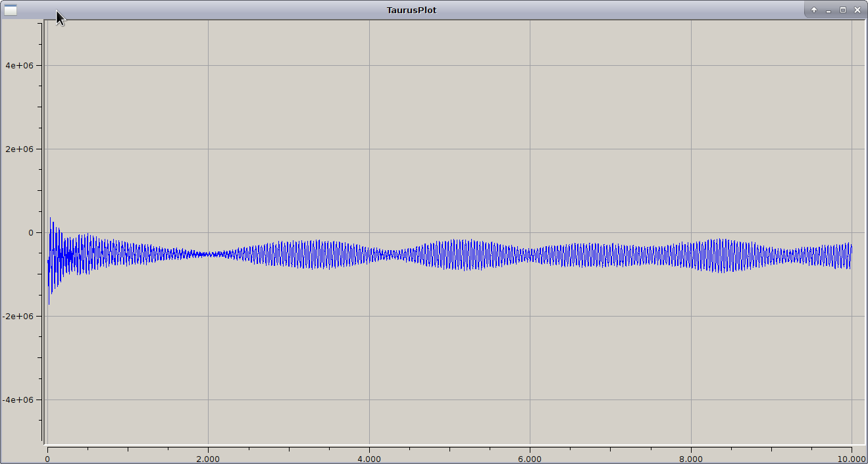
Task: Click the -2e+06 Y-axis label
Action: click(18, 316)
